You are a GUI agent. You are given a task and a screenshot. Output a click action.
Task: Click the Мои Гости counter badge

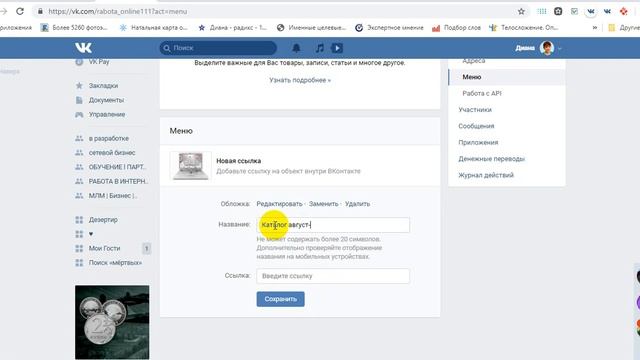pyautogui.click(x=147, y=248)
